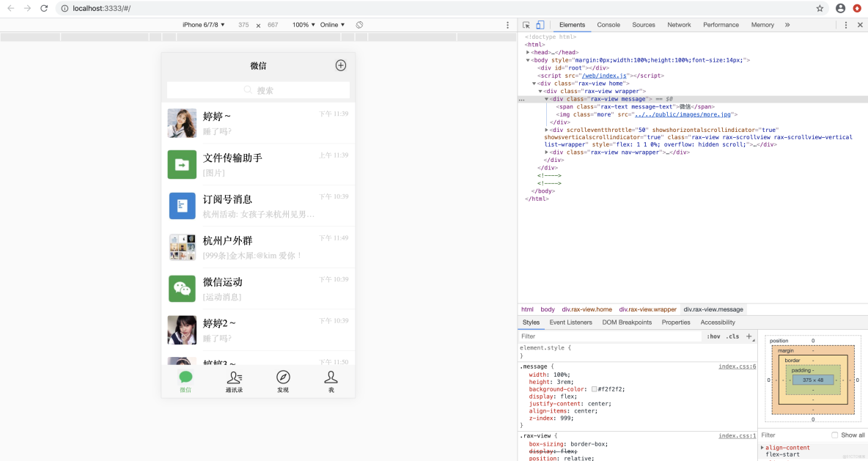This screenshot has height=461, width=868.
Task: Toggle element state with :hov button
Action: coord(713,336)
